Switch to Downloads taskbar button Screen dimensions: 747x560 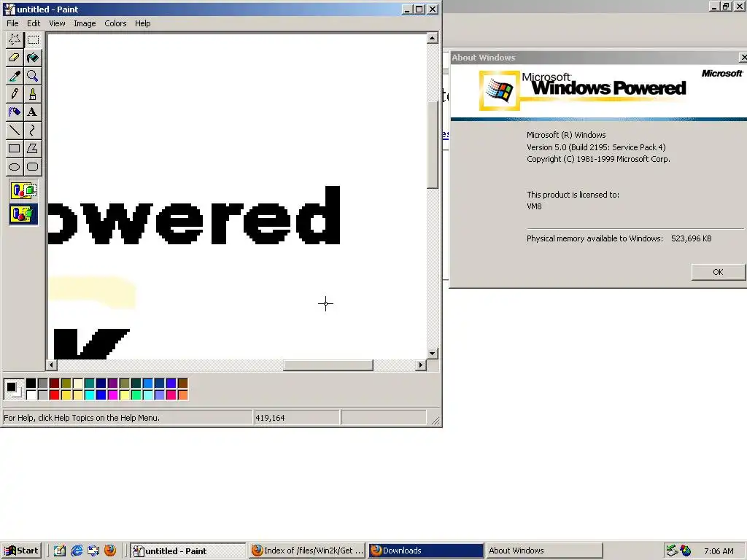pos(426,551)
